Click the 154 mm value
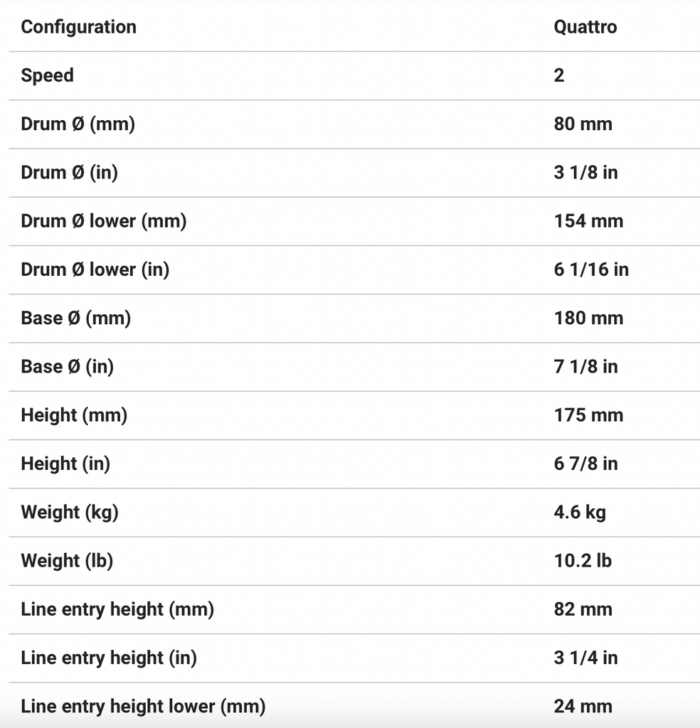Screen dimensions: 700x728 (588, 221)
